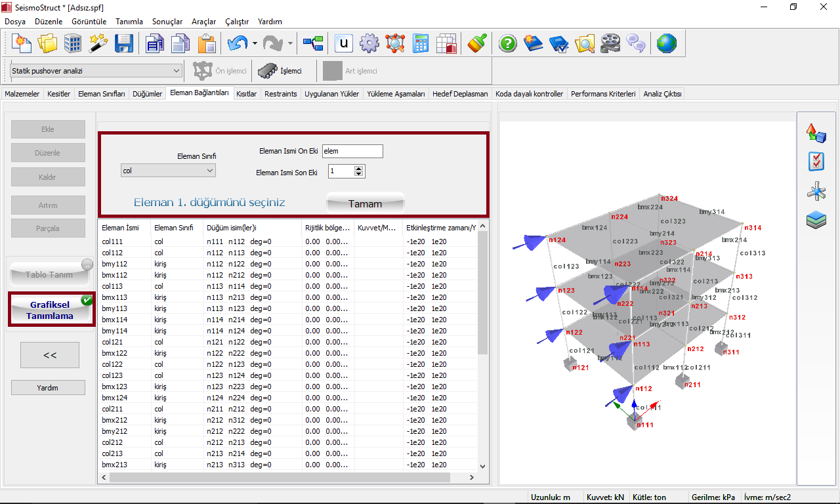Click the calculator icon in toolbar
The image size is (840, 504).
click(421, 44)
